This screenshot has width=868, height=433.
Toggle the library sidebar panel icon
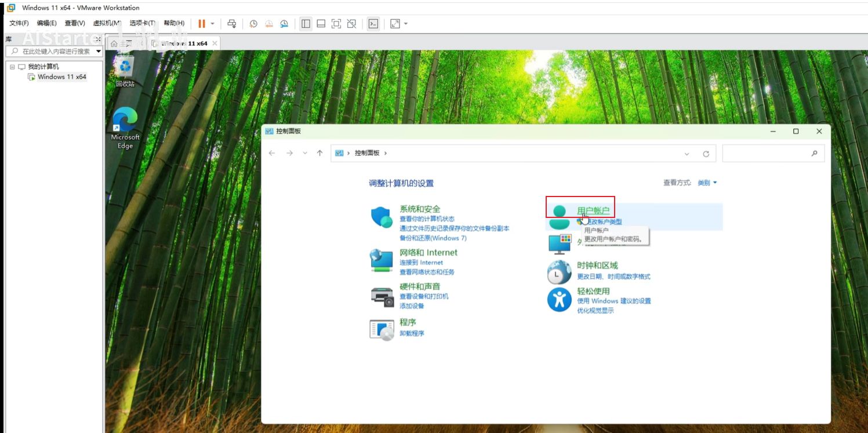point(306,24)
